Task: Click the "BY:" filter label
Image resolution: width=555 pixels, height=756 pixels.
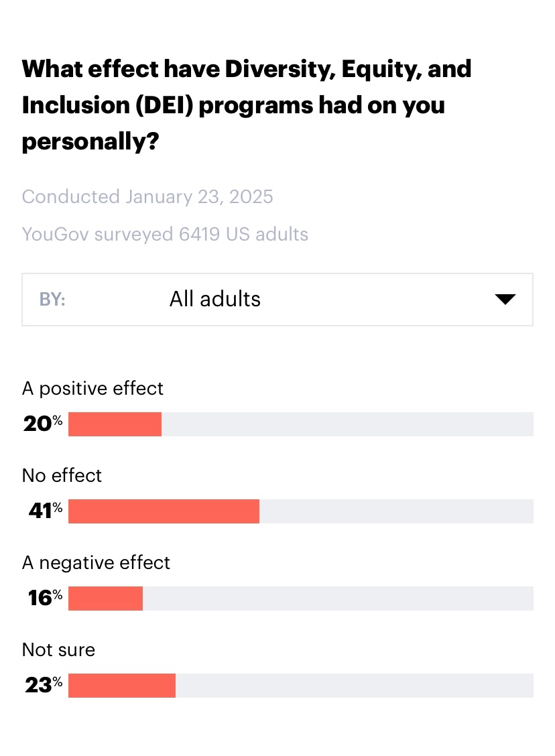Action: (x=52, y=299)
